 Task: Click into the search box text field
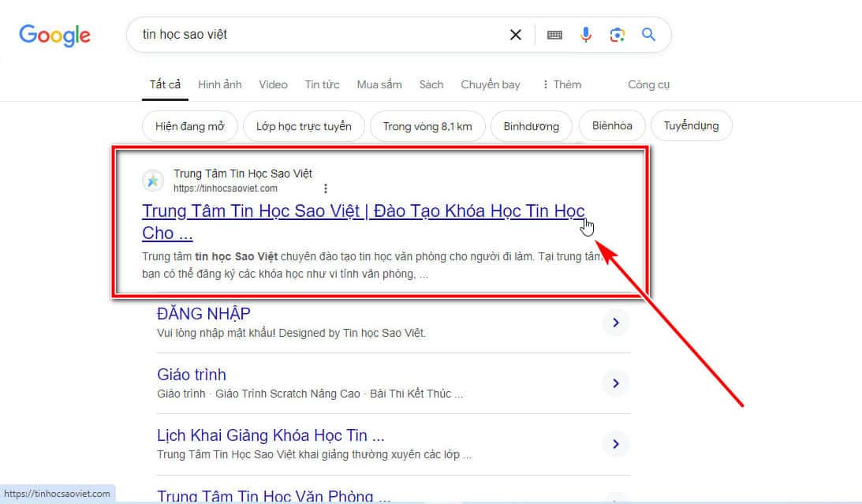[x=319, y=35]
